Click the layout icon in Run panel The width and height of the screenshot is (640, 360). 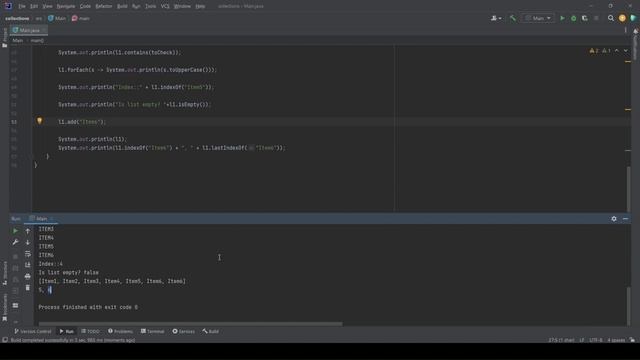(15, 305)
